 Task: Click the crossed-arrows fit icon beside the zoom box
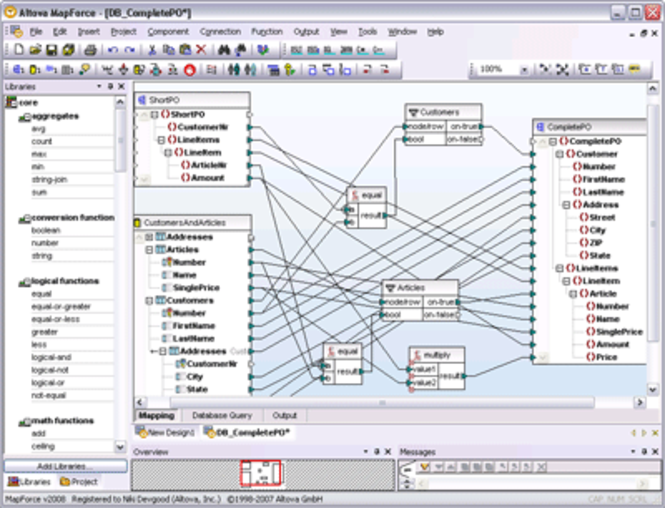[x=562, y=70]
